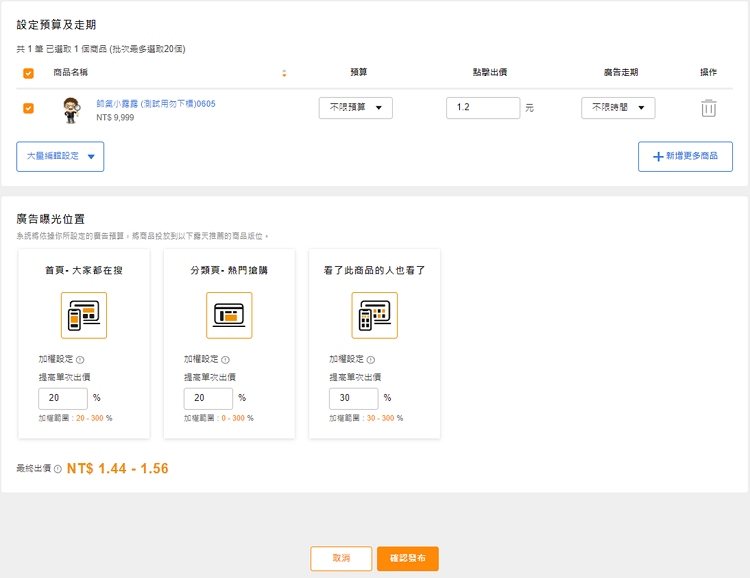Viewport: 750px width, 578px height.
Task: Click 加權設定 info icon in 分類頁 card
Action: [225, 360]
